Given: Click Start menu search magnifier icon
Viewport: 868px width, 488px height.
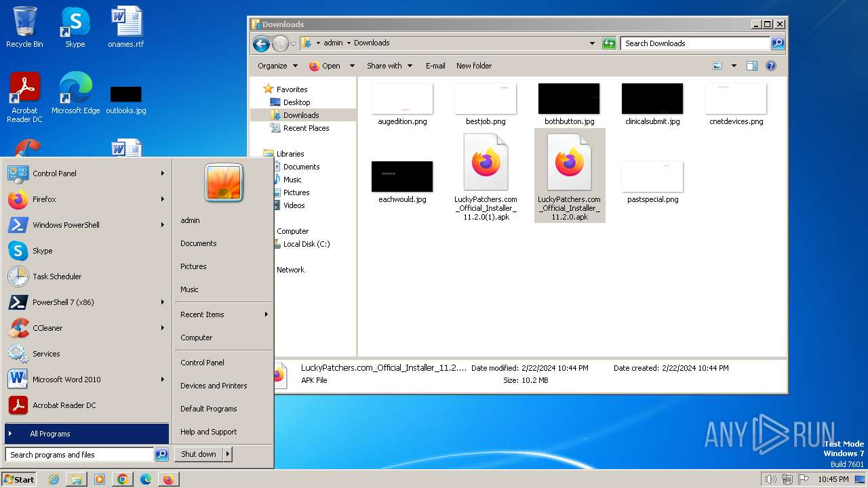Looking at the screenshot, I should coord(161,455).
